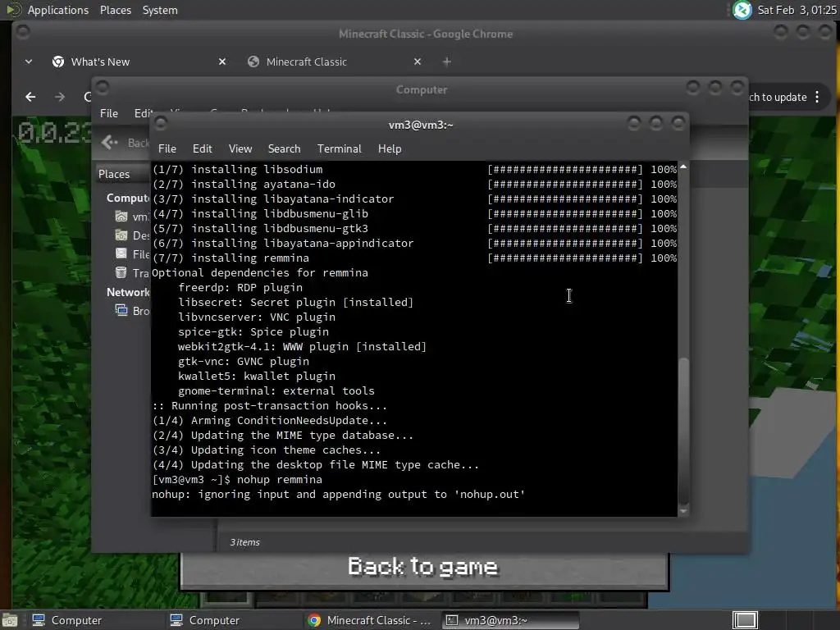The image size is (840, 630).
Task: Go back in Chrome browser
Action: [30, 97]
